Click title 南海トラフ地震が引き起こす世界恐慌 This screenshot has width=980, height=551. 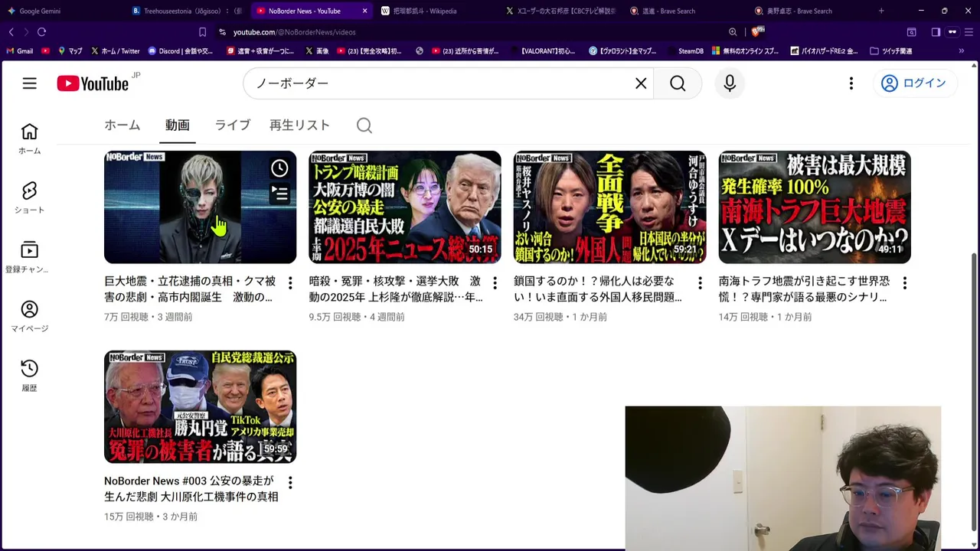pyautogui.click(x=803, y=289)
